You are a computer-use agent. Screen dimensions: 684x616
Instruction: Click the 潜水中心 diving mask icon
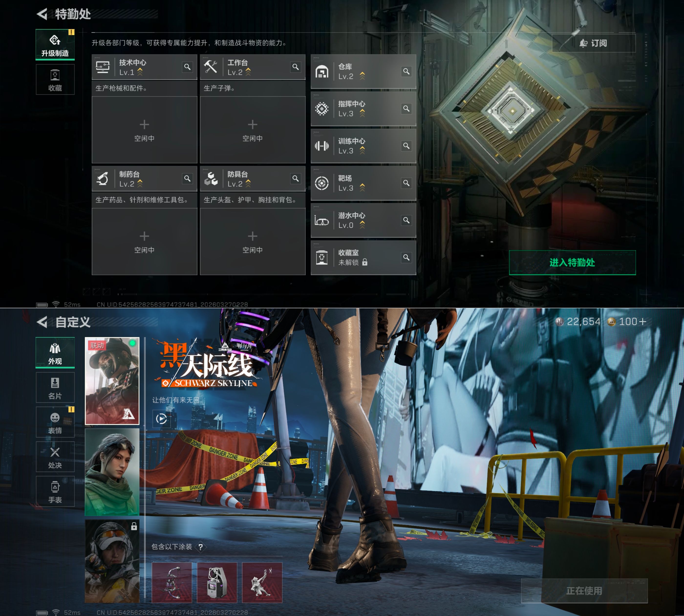[x=321, y=221]
